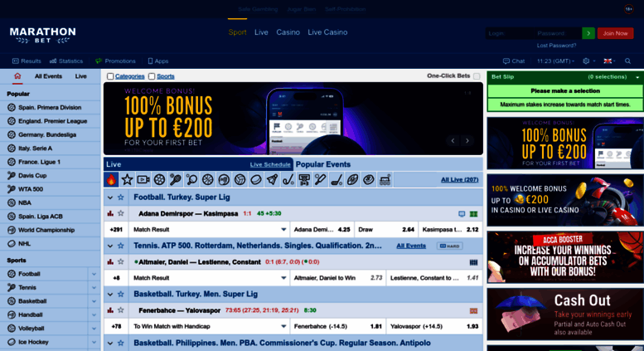The width and height of the screenshot is (644, 351).
Task: Favourite the Football Turkey Super Lig star
Action: (x=120, y=197)
